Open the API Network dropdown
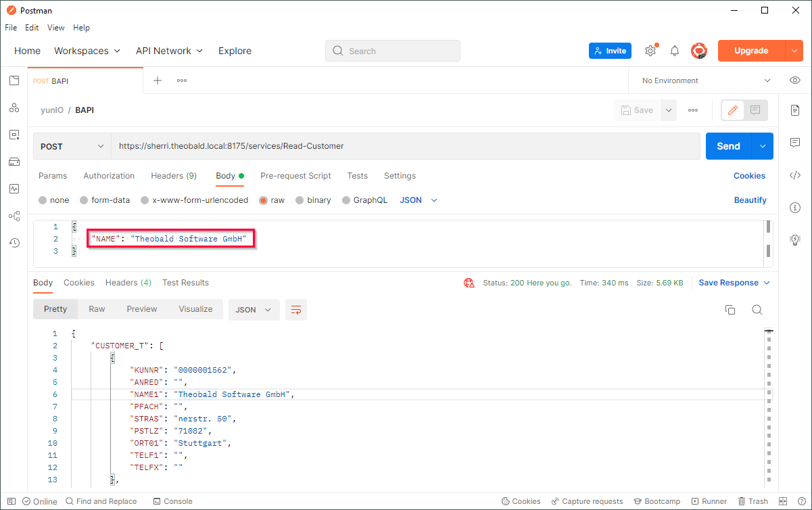Image resolution: width=812 pixels, height=510 pixels. (169, 51)
